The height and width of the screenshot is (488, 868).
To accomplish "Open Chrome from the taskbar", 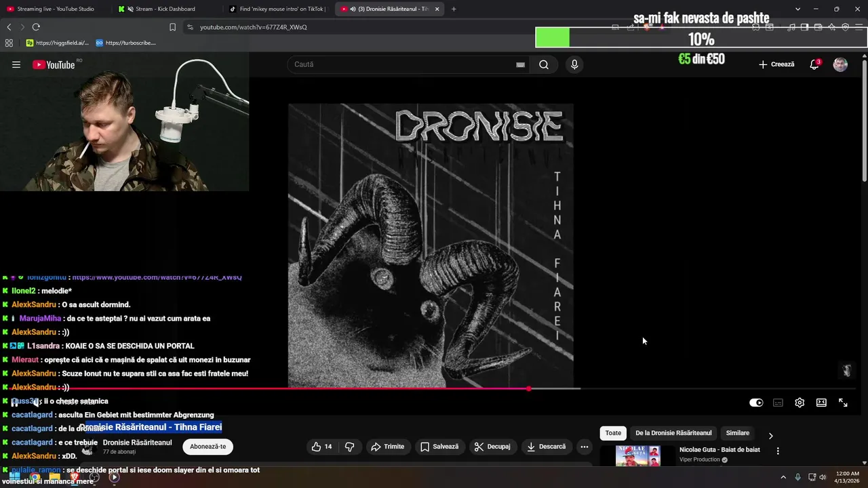I will pos(35,477).
